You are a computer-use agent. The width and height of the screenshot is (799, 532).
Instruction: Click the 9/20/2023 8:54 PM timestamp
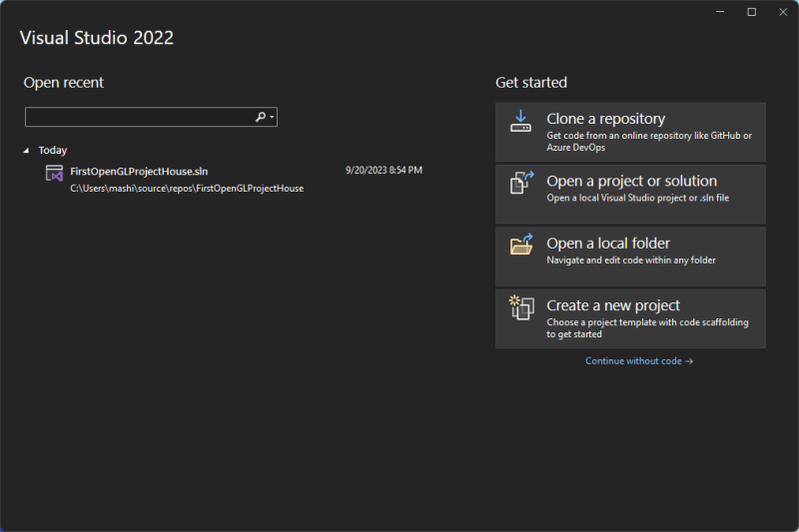coord(384,170)
